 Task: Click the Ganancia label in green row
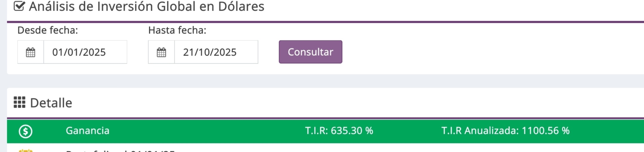88,131
